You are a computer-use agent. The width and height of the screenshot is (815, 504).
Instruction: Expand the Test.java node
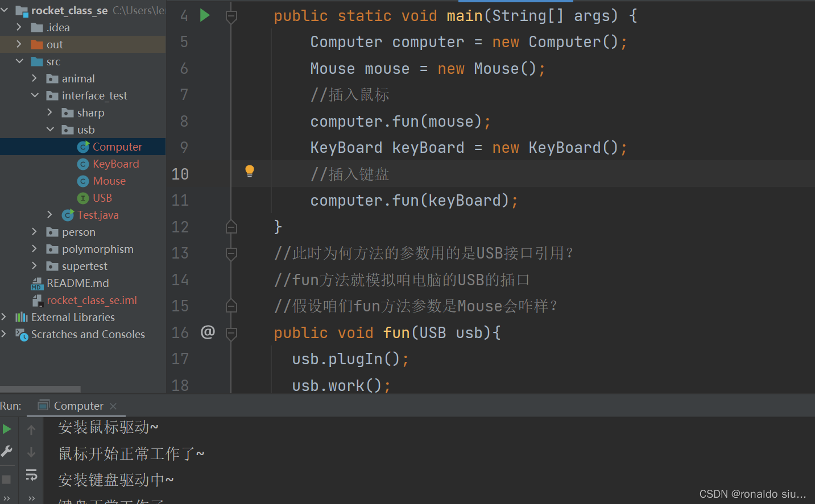tap(49, 214)
